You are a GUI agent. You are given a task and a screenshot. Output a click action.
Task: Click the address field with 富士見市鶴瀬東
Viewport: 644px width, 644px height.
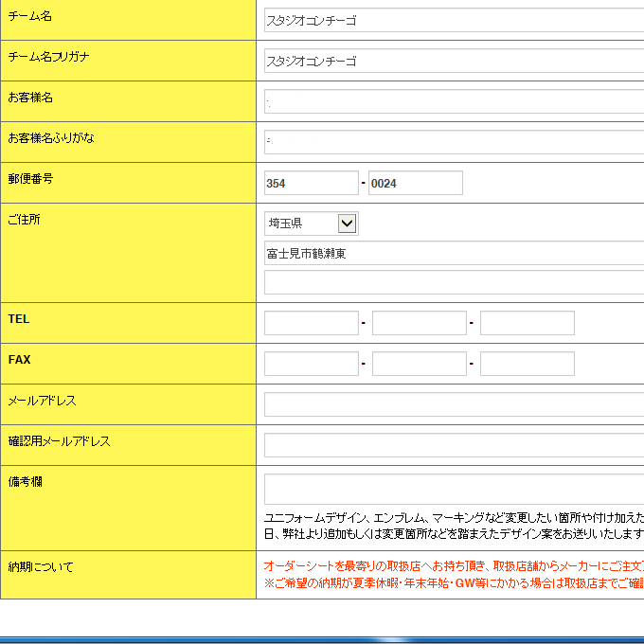454,253
